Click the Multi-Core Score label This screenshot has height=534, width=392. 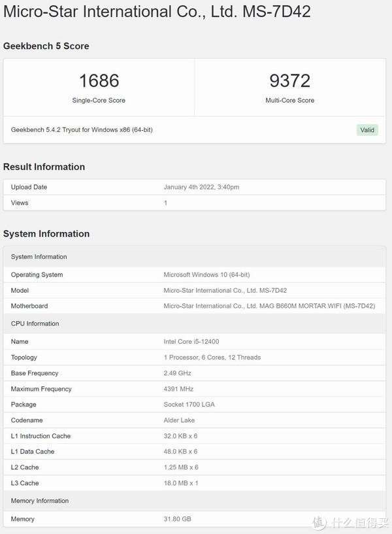(290, 100)
